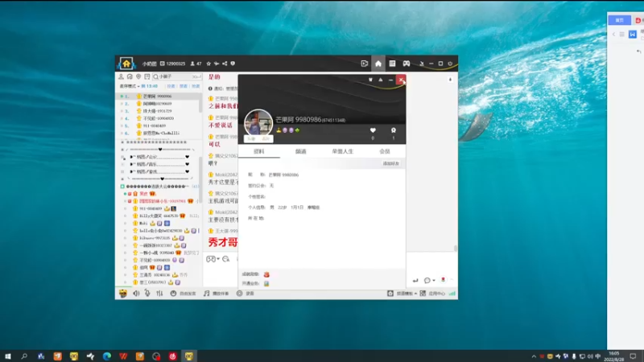The image size is (644, 362).
Task: Open the YY channel home logo icon
Action: 126,64
